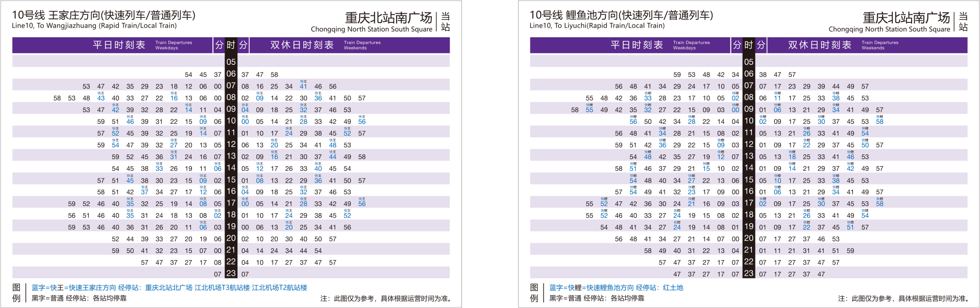Screen dimensions: 980x308
Task: Click the 10号线 王家庄方向 title
Action: pyautogui.click(x=104, y=15)
